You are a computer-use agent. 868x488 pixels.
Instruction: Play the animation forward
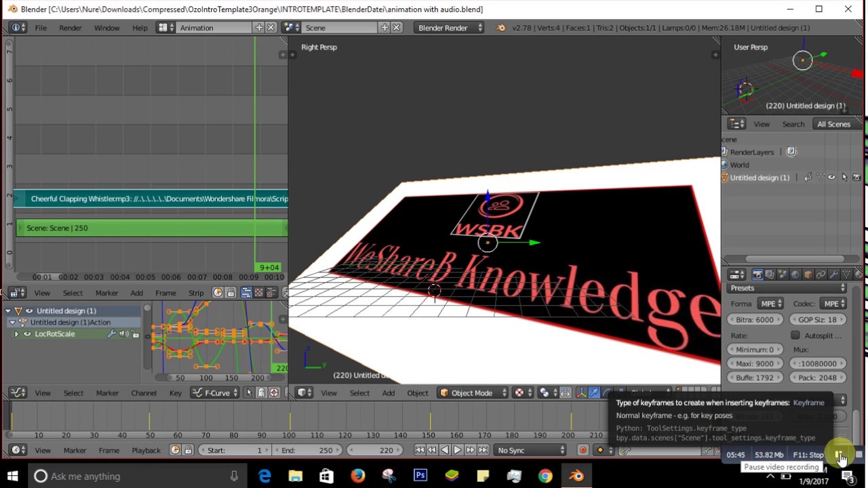[457, 450]
